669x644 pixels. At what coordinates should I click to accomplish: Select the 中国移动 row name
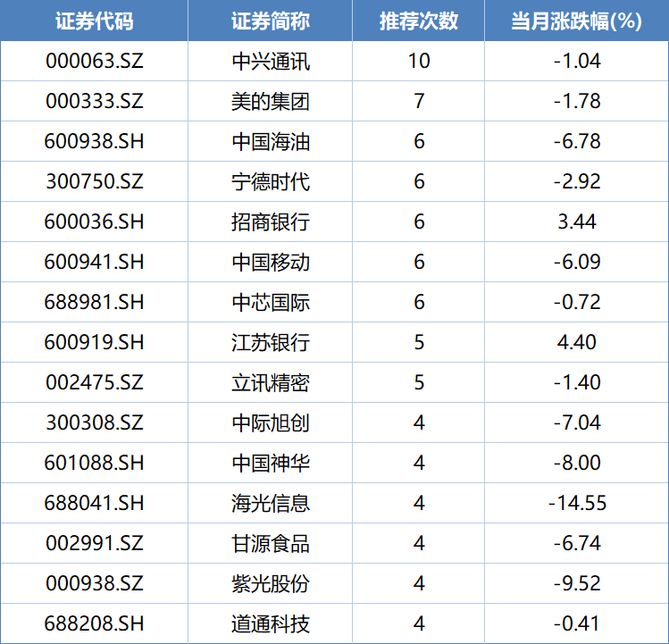point(270,262)
